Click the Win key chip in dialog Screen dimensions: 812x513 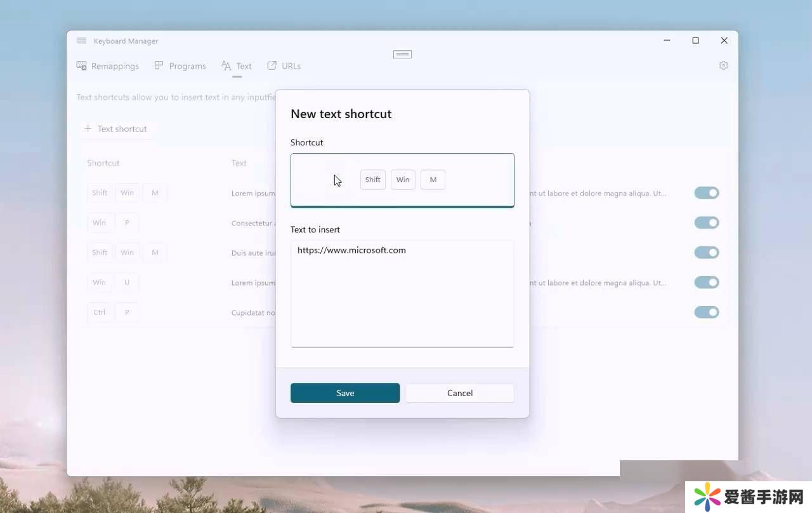point(403,180)
